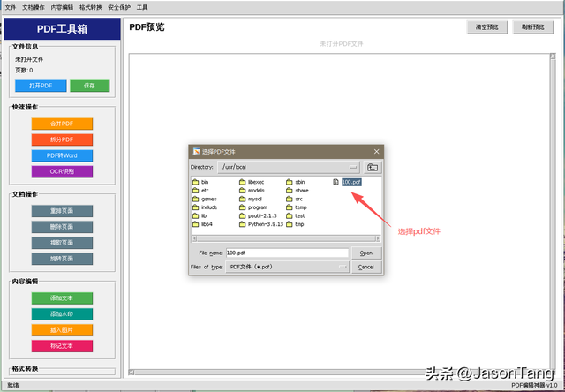Click the green 保存 button
The image size is (565, 392).
pyautogui.click(x=89, y=86)
